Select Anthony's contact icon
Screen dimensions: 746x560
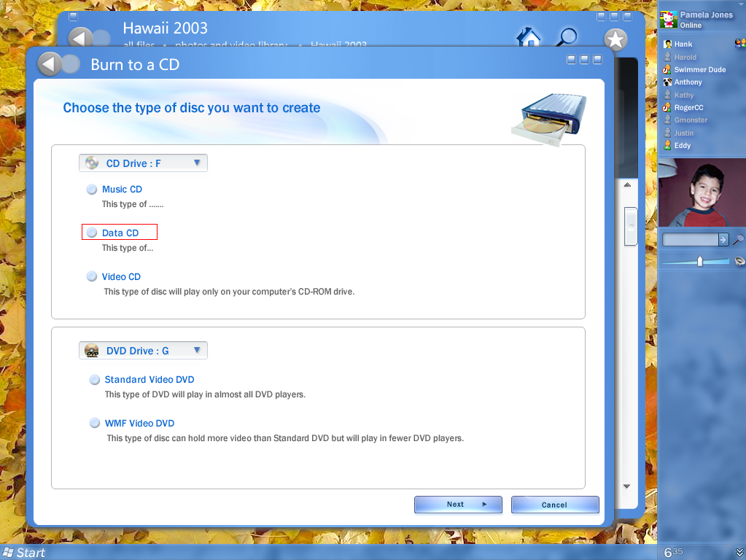coord(667,82)
